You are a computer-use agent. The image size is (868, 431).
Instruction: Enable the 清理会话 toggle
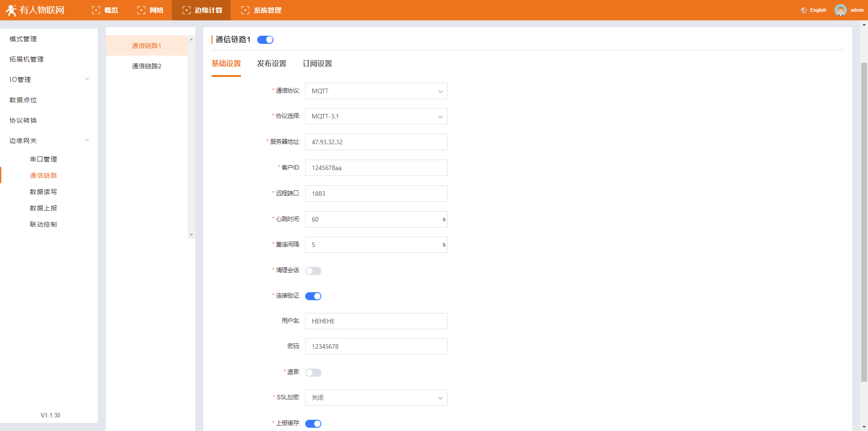pyautogui.click(x=313, y=271)
